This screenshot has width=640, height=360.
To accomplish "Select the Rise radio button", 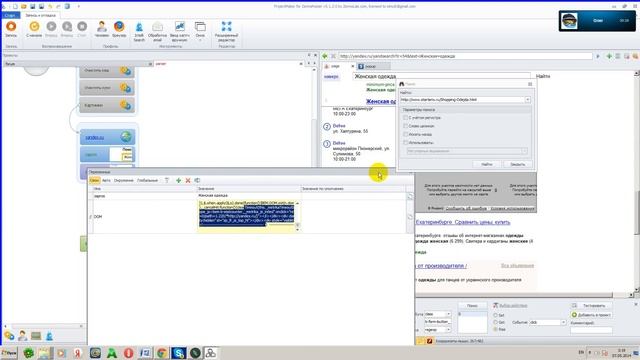I will coord(496,329).
